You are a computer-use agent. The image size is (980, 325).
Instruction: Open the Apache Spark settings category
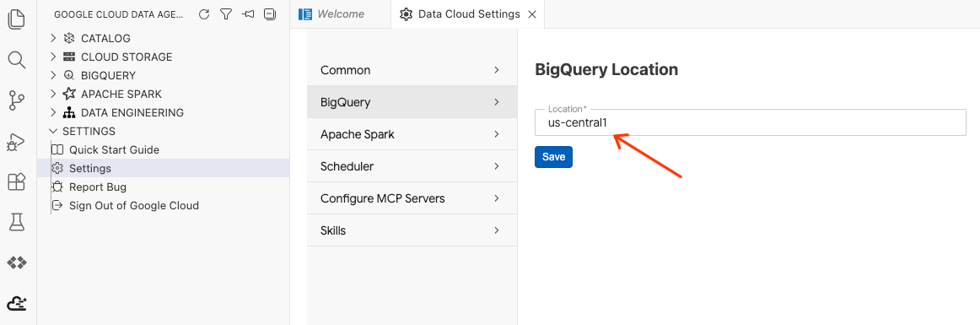(x=412, y=134)
